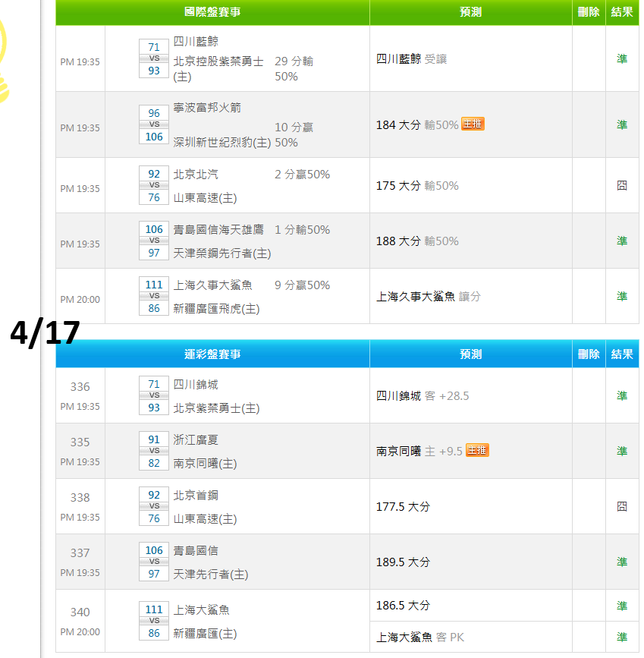This screenshot has width=644, height=658.
Task: Open 新疆廣匯飛虎(主) team link
Action: (x=216, y=308)
